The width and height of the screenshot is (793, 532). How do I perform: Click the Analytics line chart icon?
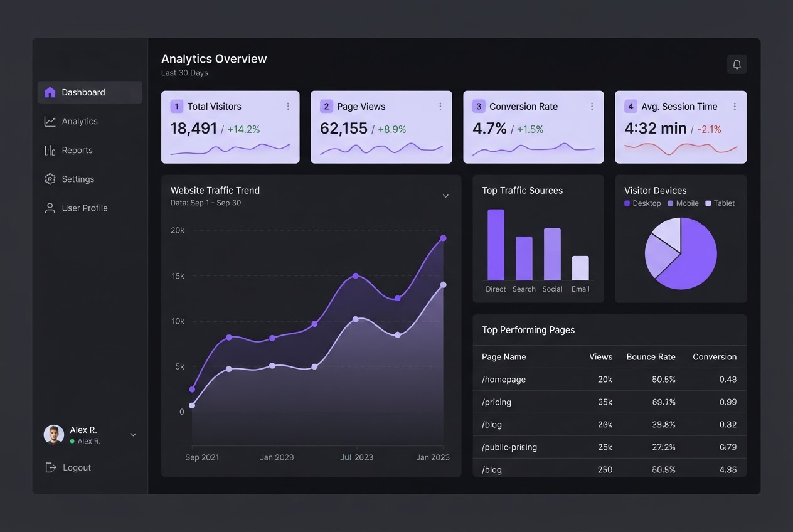pyautogui.click(x=50, y=121)
